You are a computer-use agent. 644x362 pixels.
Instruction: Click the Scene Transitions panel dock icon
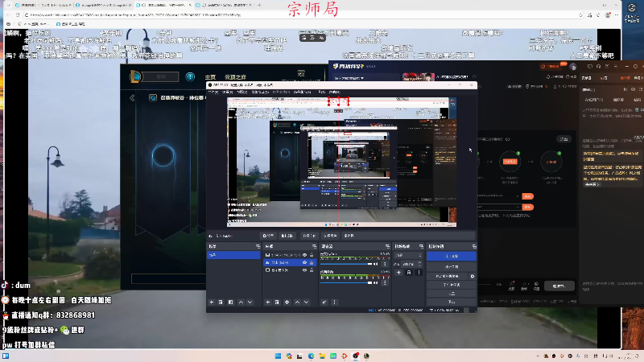[x=421, y=246]
